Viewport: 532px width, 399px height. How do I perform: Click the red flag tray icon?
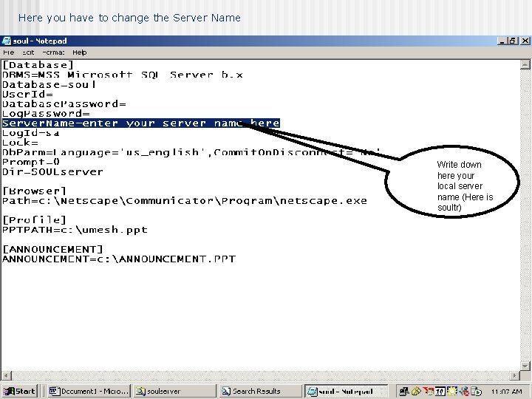click(x=428, y=391)
